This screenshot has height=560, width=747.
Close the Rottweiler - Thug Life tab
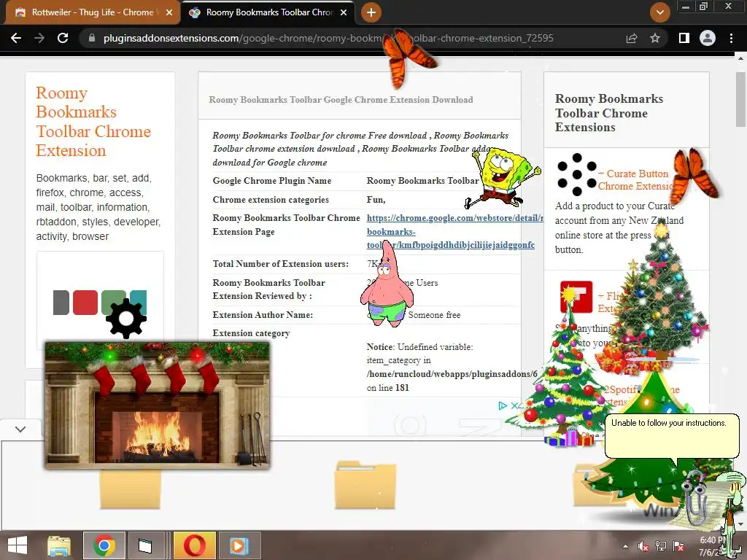point(169,12)
